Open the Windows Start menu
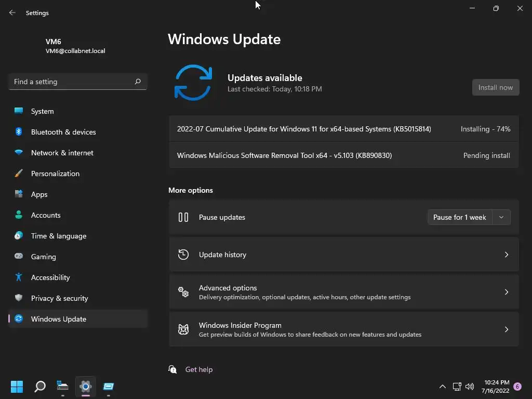532x399 pixels. click(17, 387)
